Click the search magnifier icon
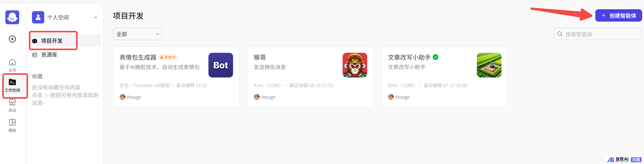 (560, 34)
